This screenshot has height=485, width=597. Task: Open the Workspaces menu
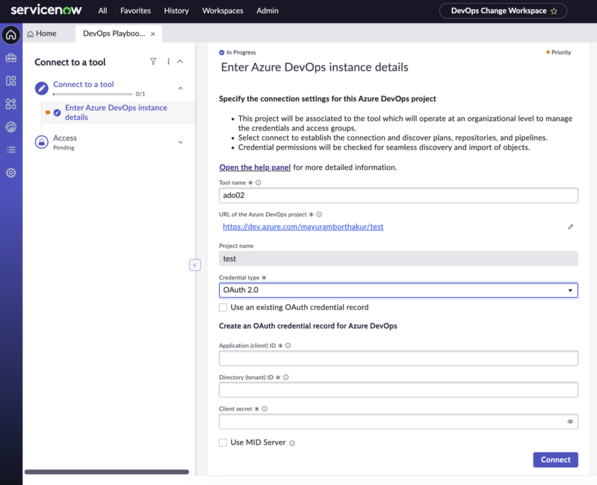tap(223, 11)
